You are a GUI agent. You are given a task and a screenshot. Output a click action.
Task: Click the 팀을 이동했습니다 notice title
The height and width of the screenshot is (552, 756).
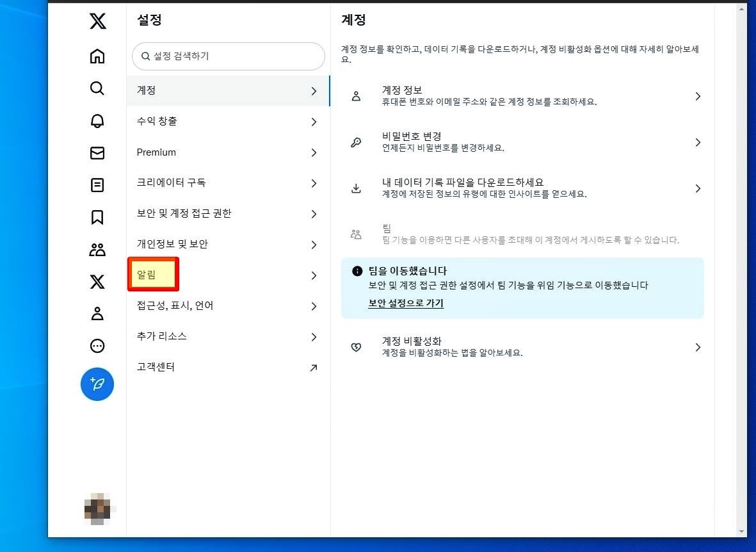pos(407,271)
